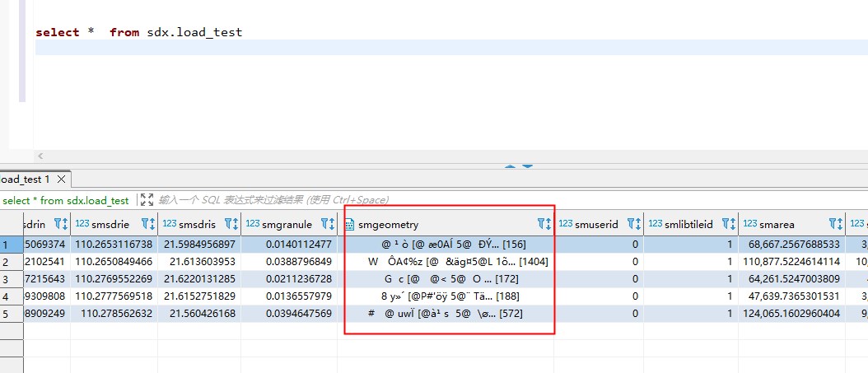The image size is (868, 373).
Task: Click geometry cell ending with [572]
Action: tap(446, 313)
